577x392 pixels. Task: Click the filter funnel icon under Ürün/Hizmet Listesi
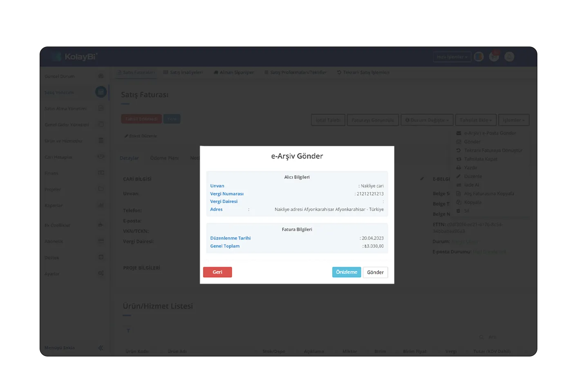pos(128,330)
